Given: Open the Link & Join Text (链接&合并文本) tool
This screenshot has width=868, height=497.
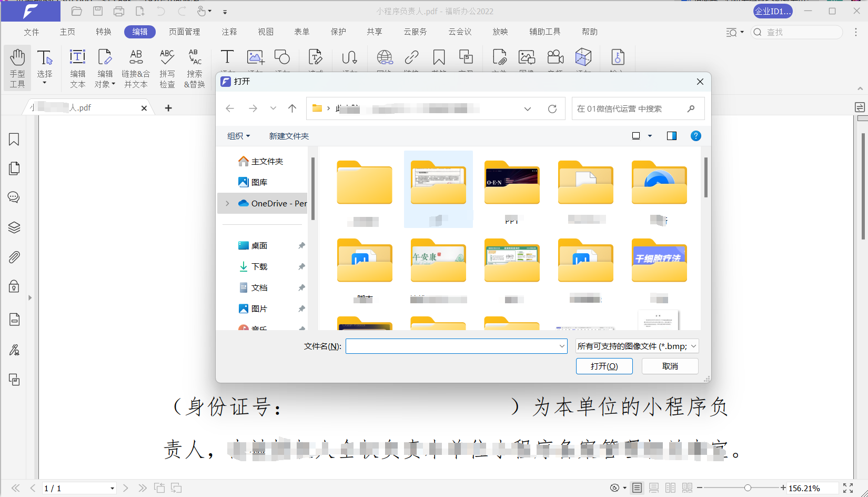Looking at the screenshot, I should click(x=136, y=68).
